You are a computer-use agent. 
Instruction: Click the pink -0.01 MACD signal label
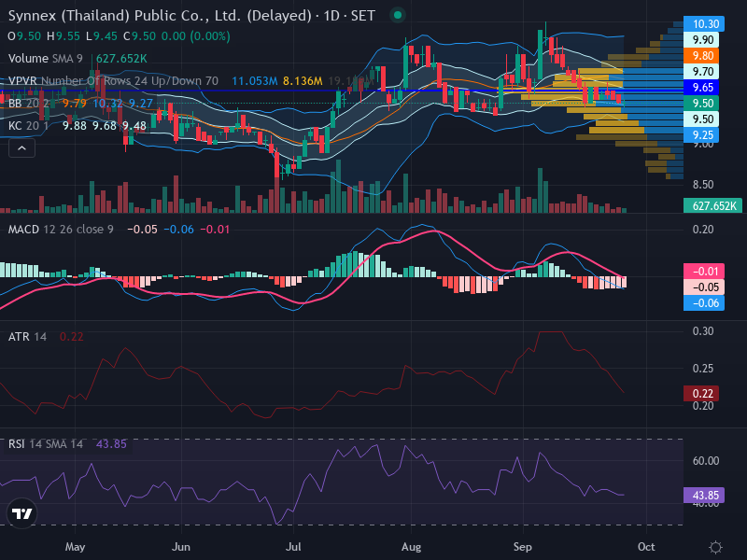coord(704,271)
